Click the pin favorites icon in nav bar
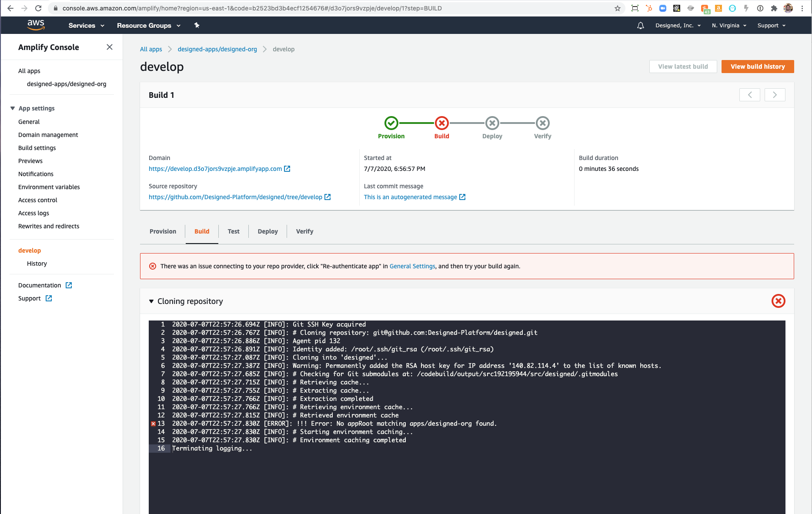 pos(197,25)
